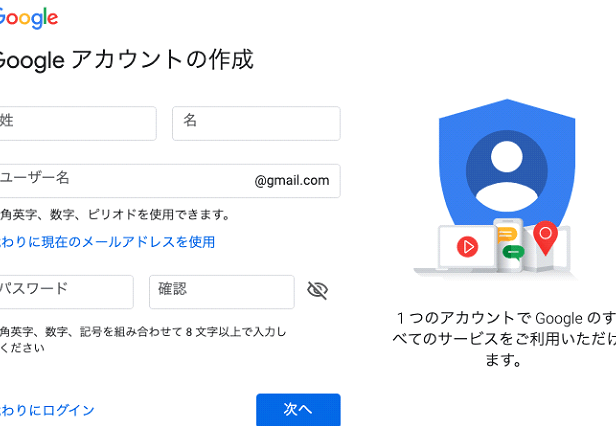Open the 現在のメールアドレスを使用 link
616x426 pixels.
106,242
